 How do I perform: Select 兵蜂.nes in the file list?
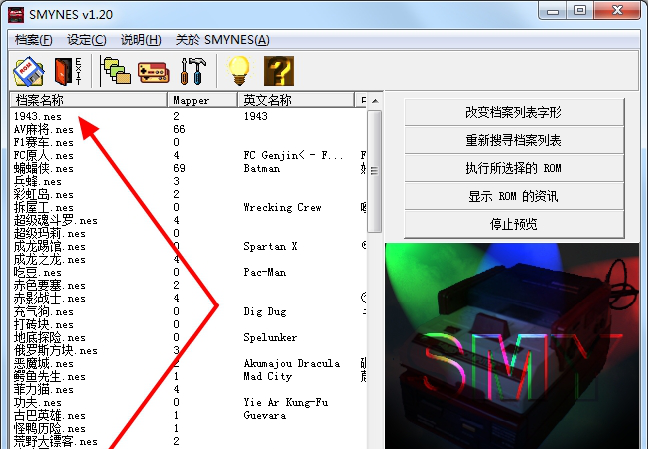point(38,181)
